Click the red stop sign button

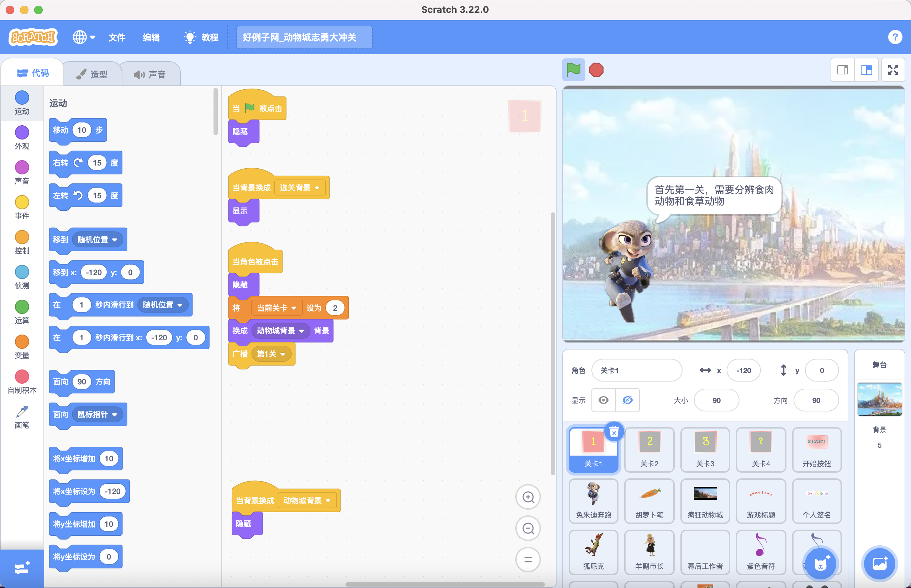coord(596,70)
